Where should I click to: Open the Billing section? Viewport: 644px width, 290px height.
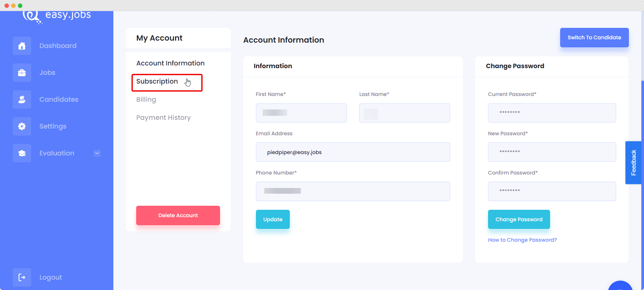coord(146,99)
